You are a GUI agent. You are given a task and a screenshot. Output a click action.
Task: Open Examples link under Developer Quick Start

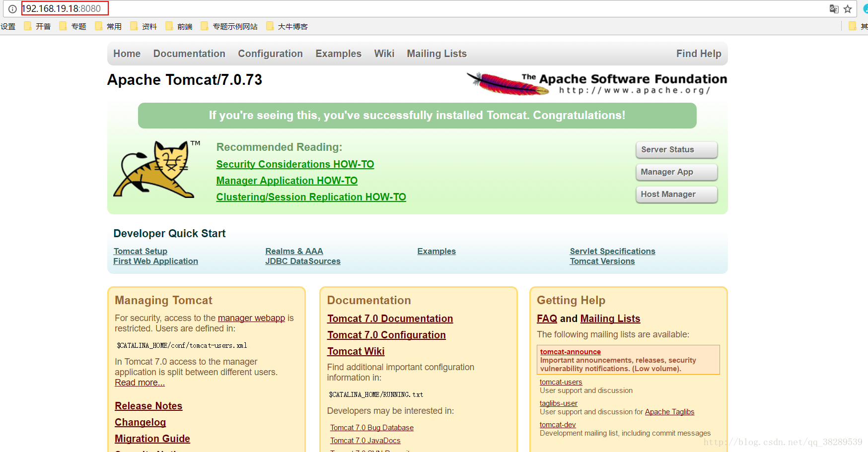coord(436,251)
